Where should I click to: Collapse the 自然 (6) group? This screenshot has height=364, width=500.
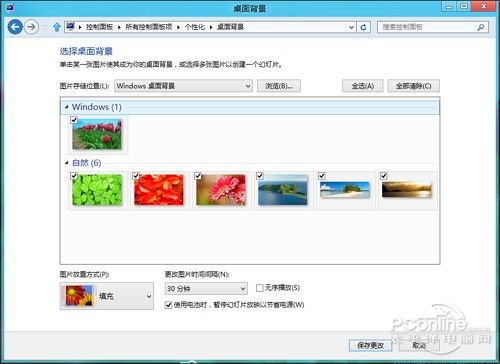66,163
